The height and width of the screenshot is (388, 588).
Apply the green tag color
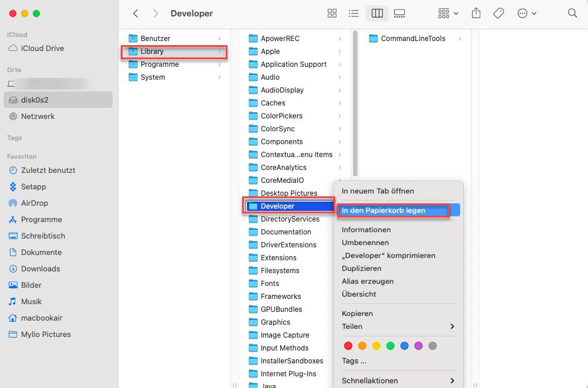pos(390,346)
